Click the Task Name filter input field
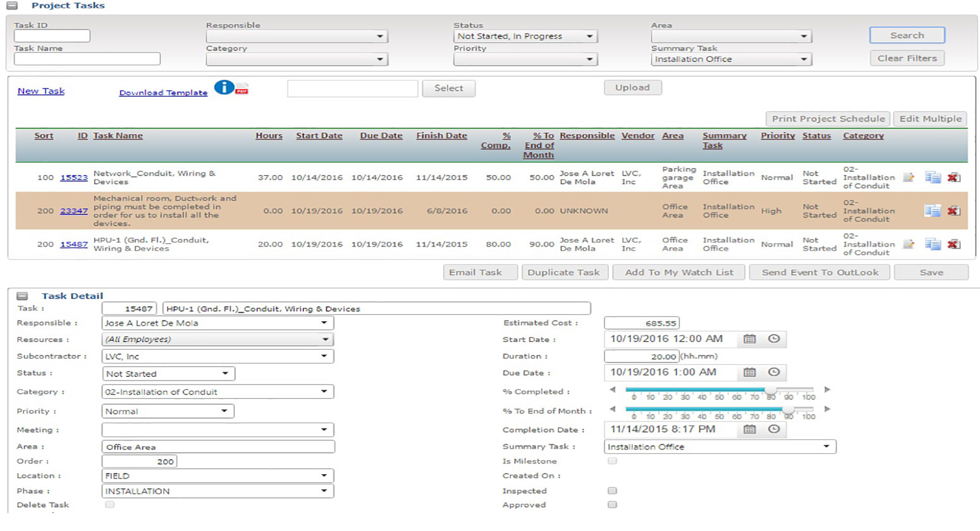This screenshot has height=531, width=980. coord(87,59)
